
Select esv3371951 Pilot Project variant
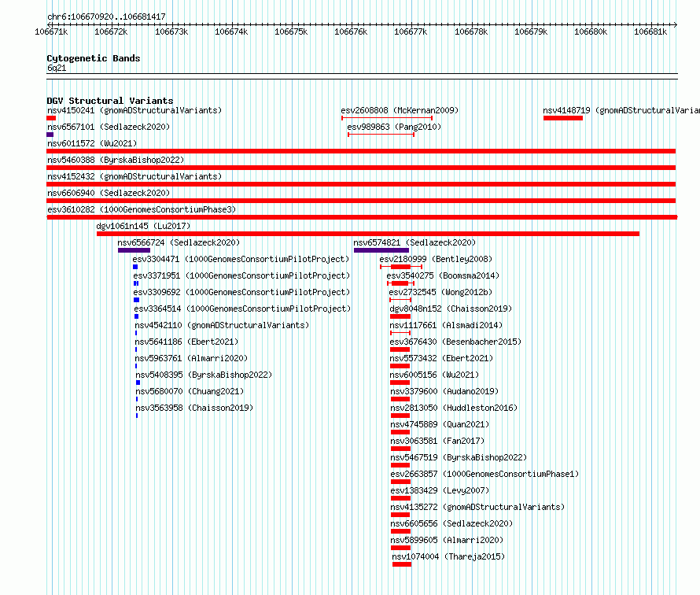[x=241, y=275]
